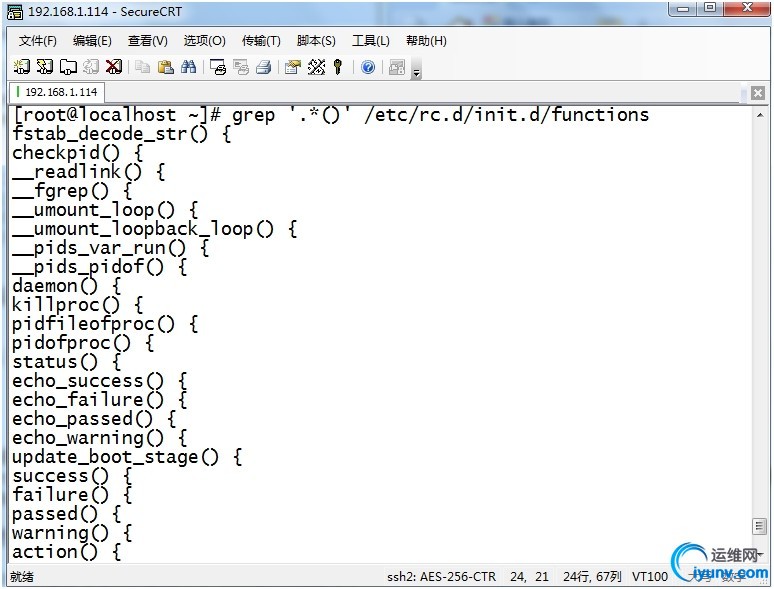Click the line 'success() {'
This screenshot has height=589, width=774.
(x=72, y=476)
